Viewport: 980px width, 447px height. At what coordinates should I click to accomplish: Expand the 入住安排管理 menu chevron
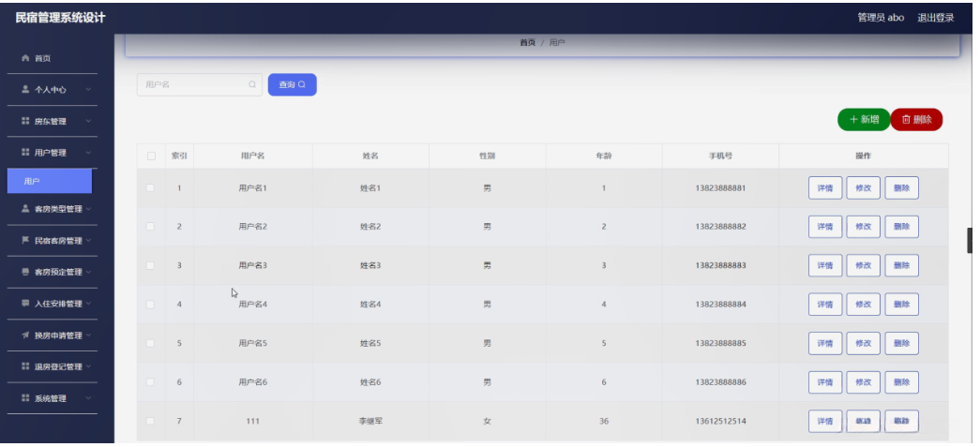pos(88,304)
